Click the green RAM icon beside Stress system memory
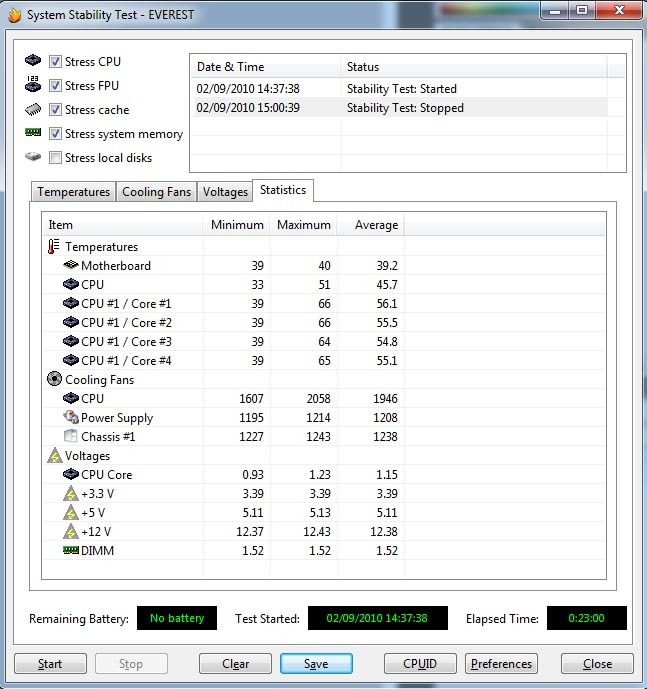The height and width of the screenshot is (689, 647). (33, 132)
